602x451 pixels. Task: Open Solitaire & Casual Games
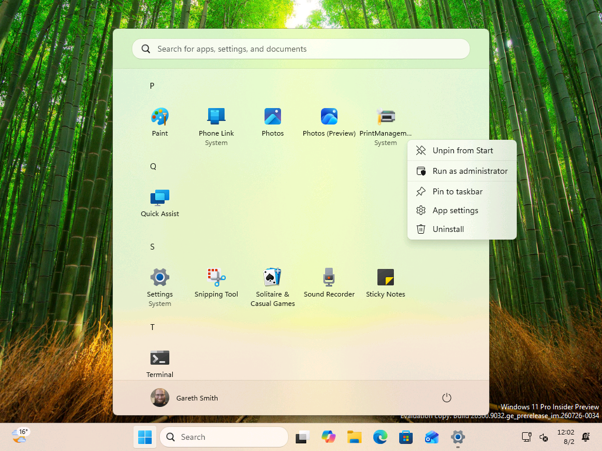[x=273, y=287]
